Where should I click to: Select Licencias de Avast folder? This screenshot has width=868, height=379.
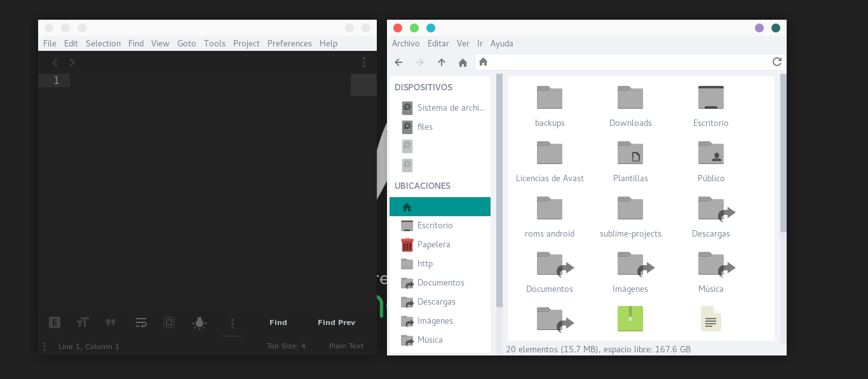pos(550,153)
